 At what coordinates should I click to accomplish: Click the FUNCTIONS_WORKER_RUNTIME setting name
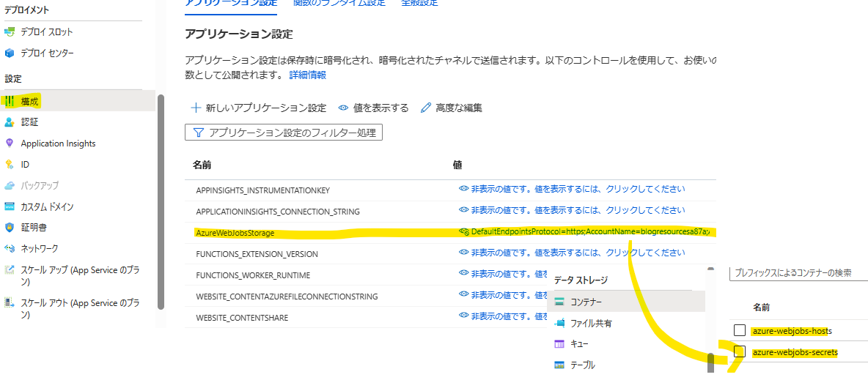(x=253, y=275)
